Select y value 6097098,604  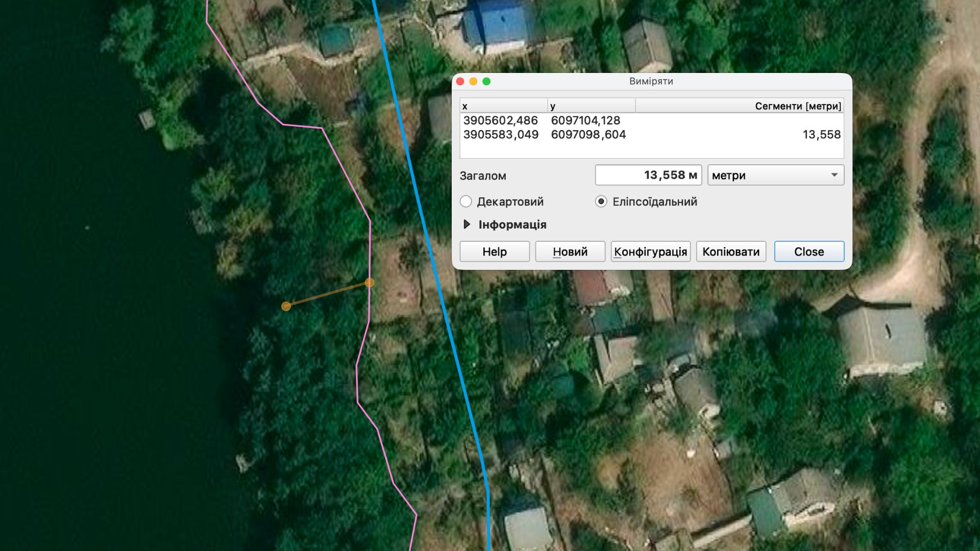click(588, 135)
